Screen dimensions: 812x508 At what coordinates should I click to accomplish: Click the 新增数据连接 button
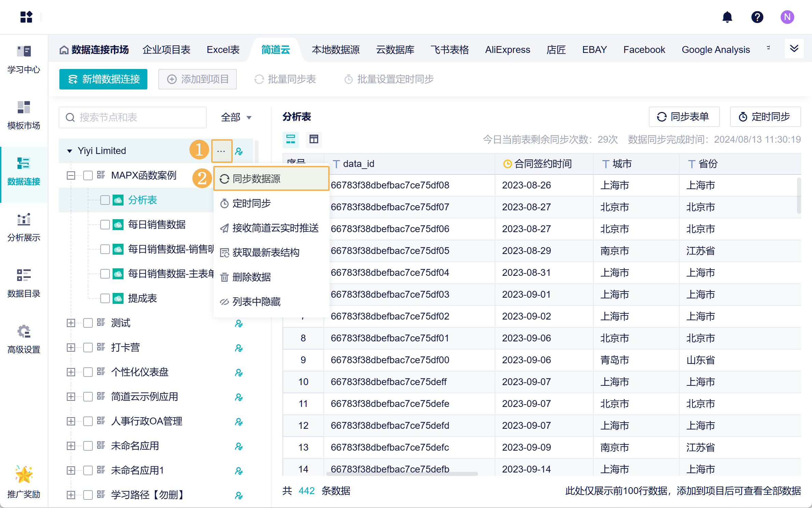point(103,79)
